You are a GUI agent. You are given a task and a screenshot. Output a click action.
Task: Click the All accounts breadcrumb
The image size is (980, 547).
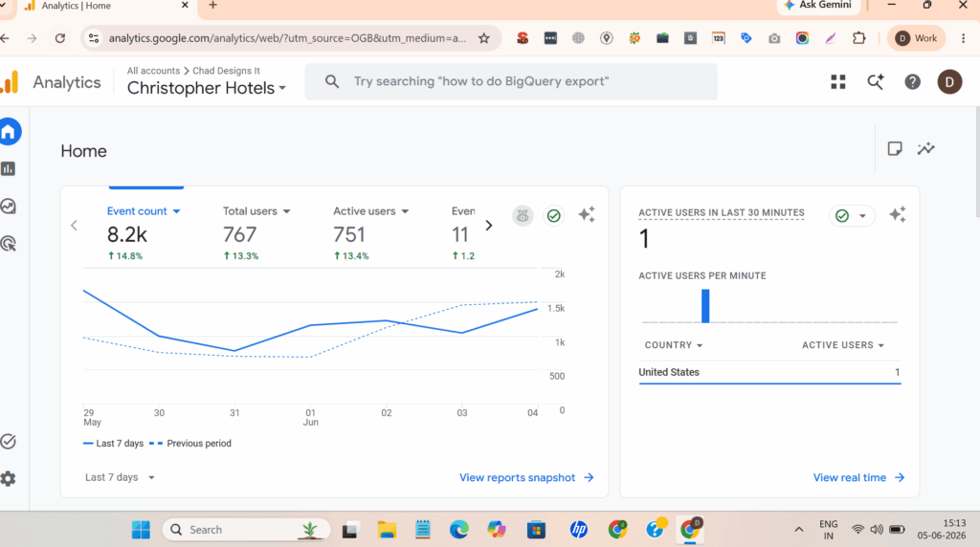(x=153, y=71)
